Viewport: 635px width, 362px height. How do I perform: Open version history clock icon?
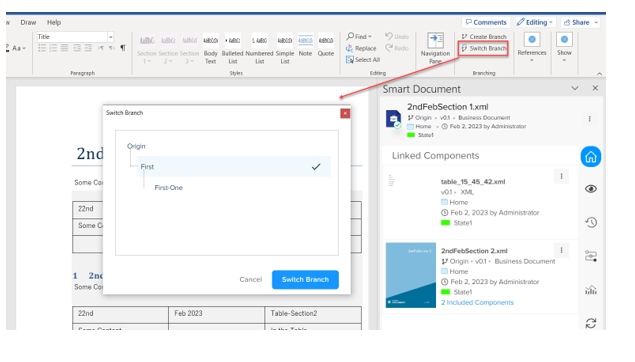point(591,222)
